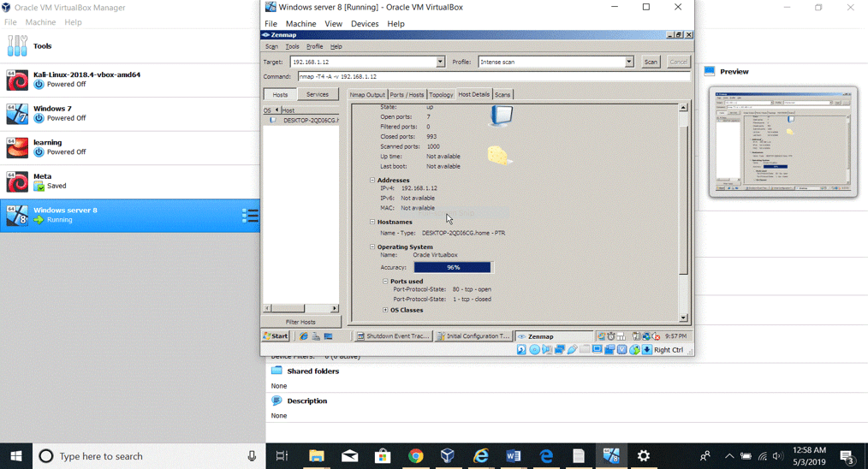
Task: Click the optical disc indicator in VM status bar
Action: pos(534,350)
